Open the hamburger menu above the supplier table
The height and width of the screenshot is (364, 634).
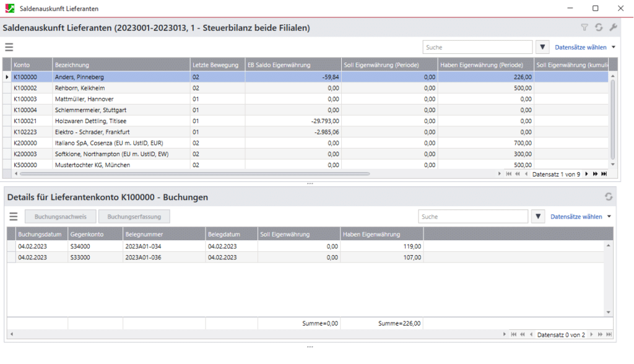coord(9,47)
